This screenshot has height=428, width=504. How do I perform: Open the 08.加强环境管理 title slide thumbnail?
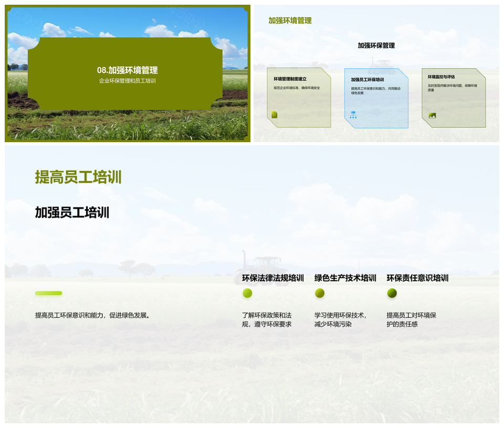tap(127, 73)
